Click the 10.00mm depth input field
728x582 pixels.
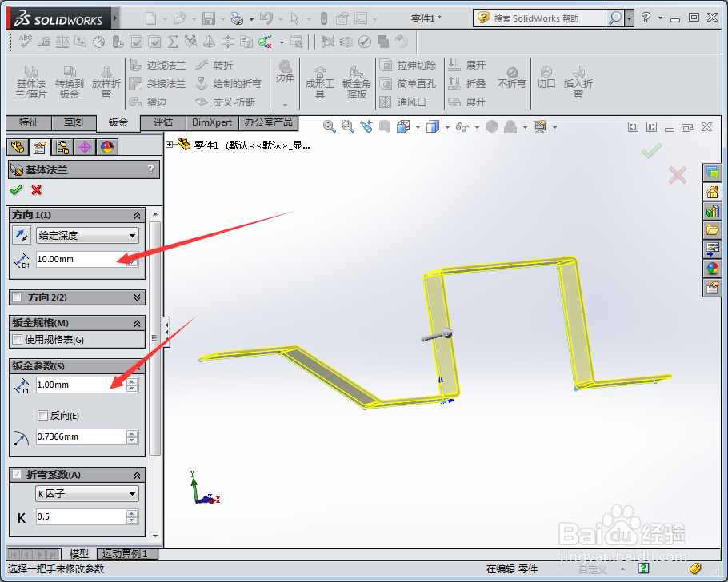[x=81, y=259]
